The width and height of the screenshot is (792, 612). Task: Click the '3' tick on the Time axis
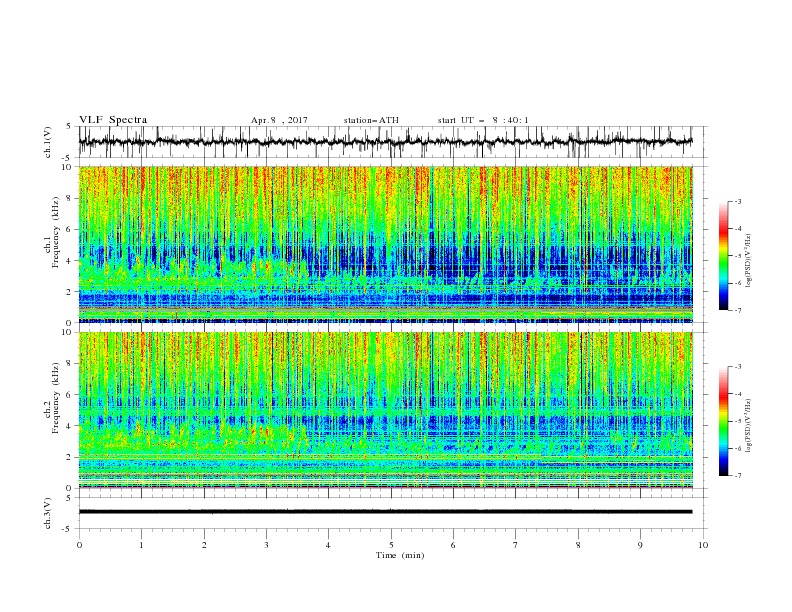pos(266,545)
